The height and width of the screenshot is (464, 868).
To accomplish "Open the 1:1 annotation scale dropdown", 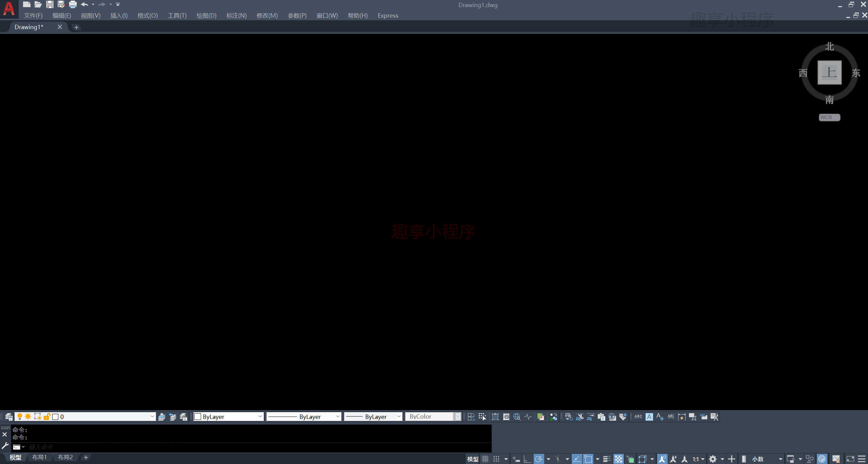I will 698,459.
